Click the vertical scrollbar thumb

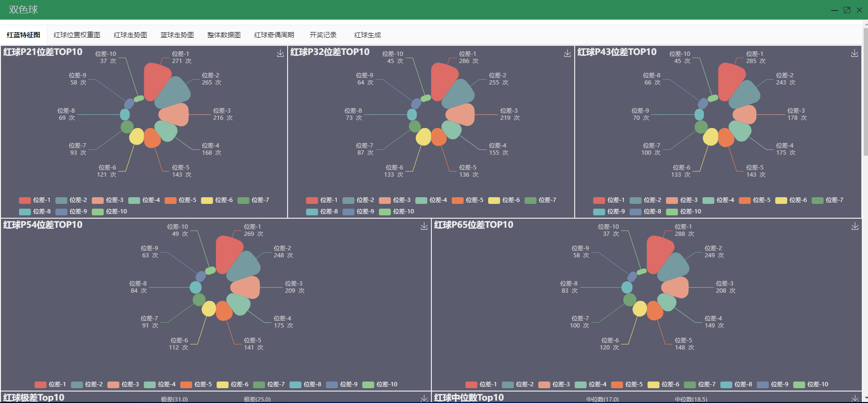(x=865, y=91)
